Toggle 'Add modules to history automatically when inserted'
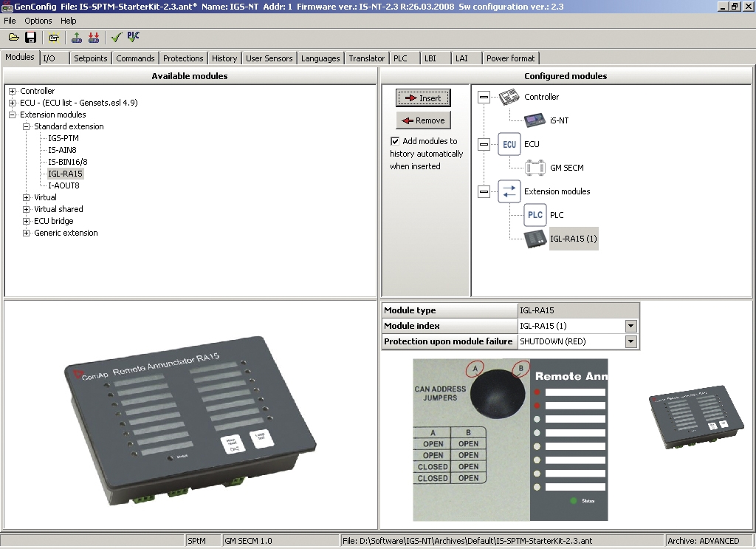This screenshot has height=549, width=756. click(x=395, y=141)
